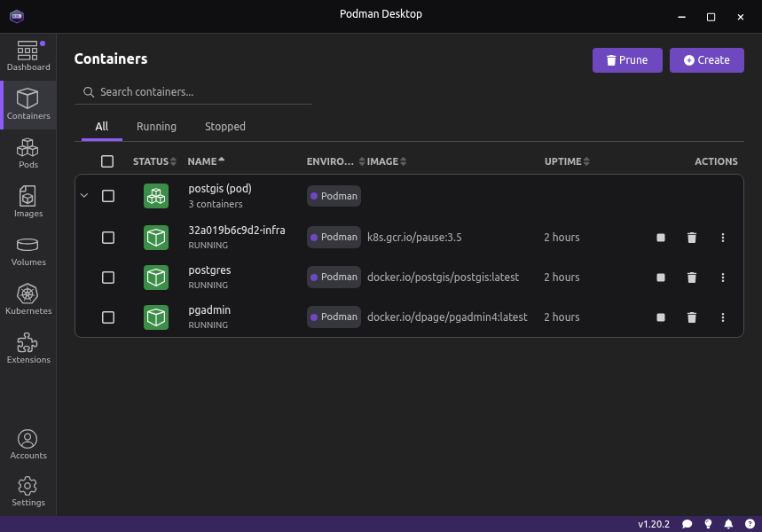
Task: Open the Images section
Action: (28, 202)
